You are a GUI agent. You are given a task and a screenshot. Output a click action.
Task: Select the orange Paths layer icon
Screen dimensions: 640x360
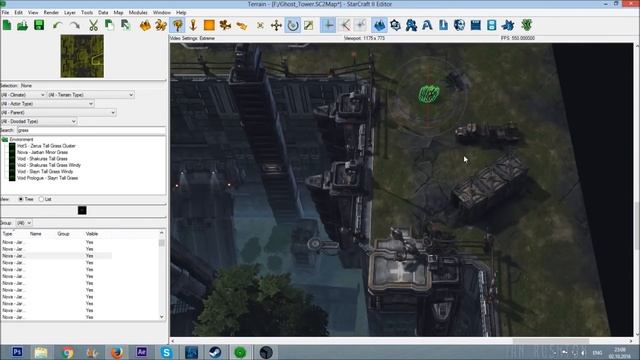pos(242,25)
